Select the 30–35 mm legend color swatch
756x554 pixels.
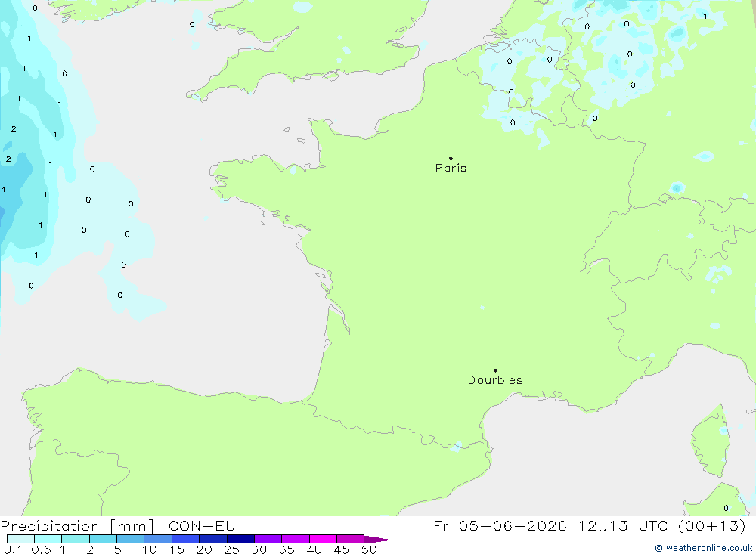coord(268,539)
